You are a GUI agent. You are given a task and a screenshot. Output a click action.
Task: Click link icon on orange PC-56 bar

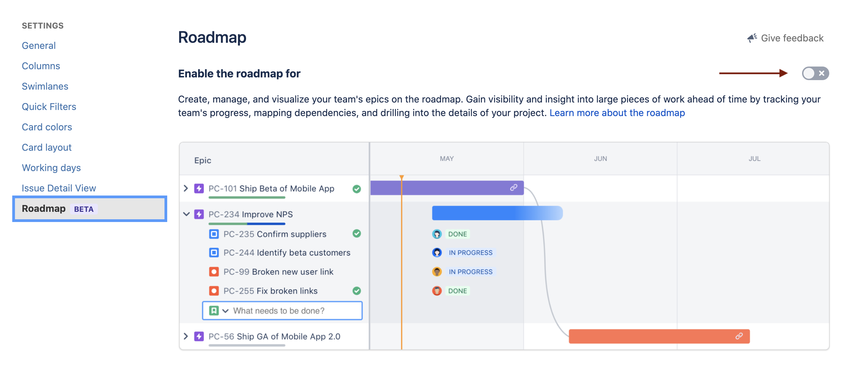pyautogui.click(x=739, y=336)
